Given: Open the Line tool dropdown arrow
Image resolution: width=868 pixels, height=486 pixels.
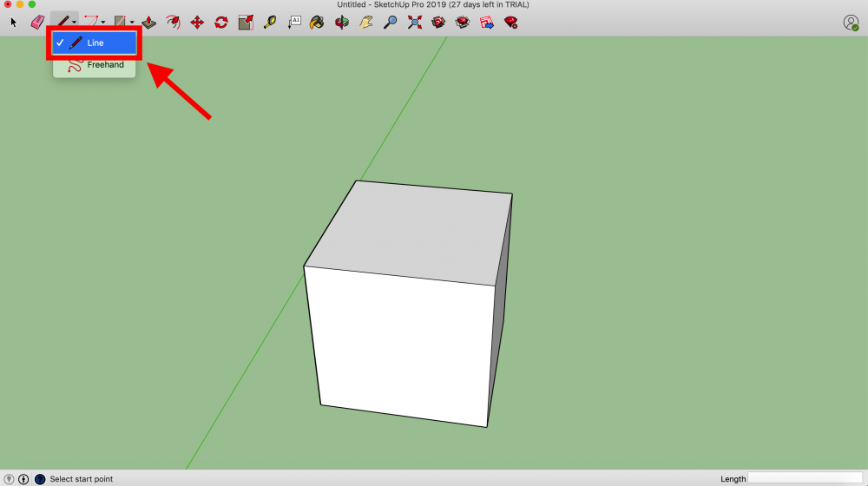Looking at the screenshot, I should [x=74, y=23].
